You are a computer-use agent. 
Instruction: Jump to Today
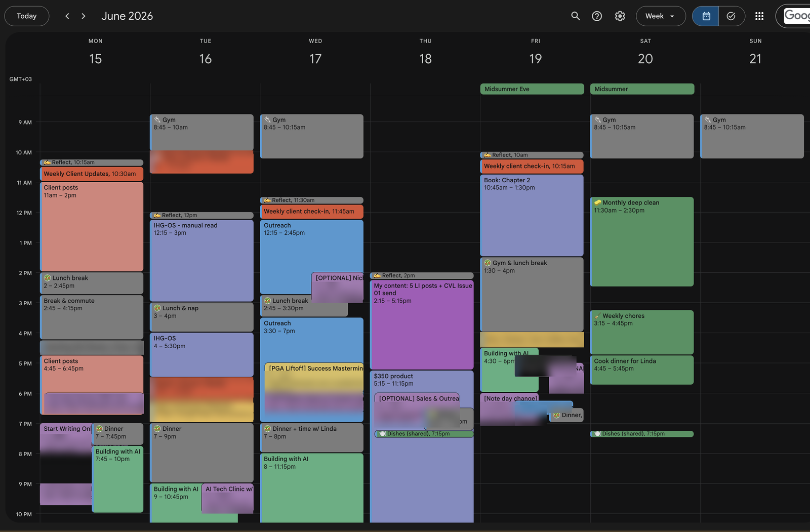(x=27, y=16)
